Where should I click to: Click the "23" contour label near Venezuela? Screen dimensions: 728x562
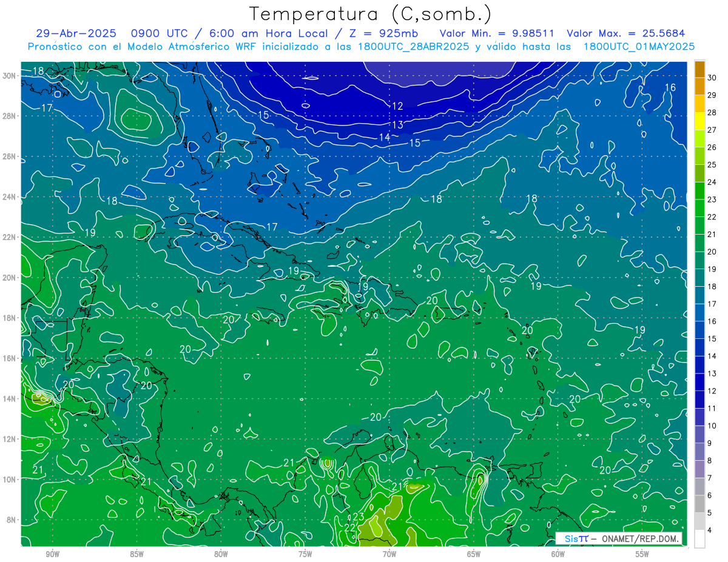point(358,517)
